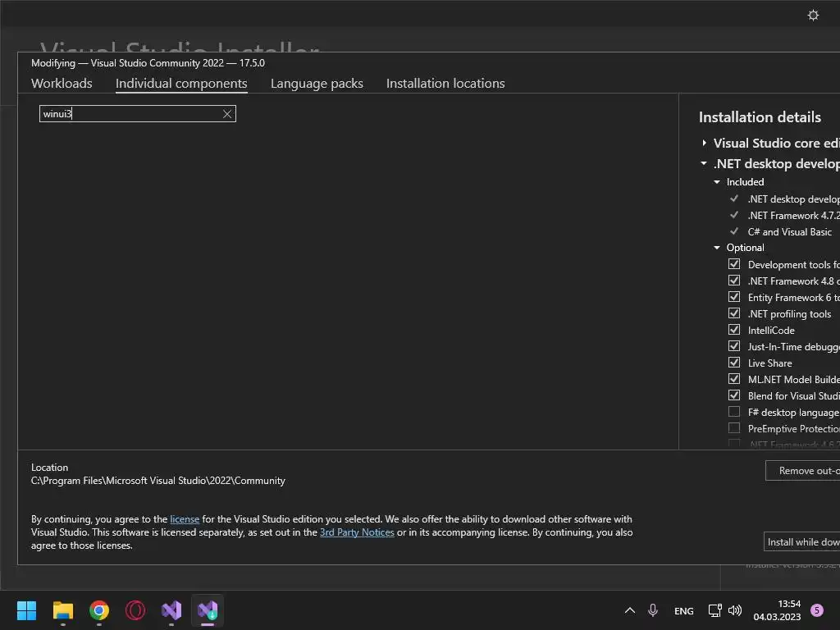This screenshot has height=630, width=840.
Task: Uncheck Development tools optional component
Action: tap(734, 264)
